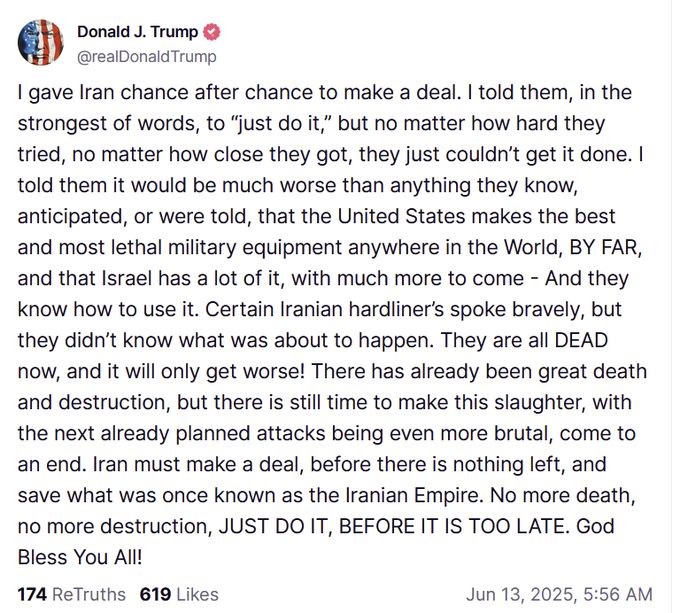Open the Jun 13, 2025 timestamp
Screen dimensions: 680x613
pos(559,594)
